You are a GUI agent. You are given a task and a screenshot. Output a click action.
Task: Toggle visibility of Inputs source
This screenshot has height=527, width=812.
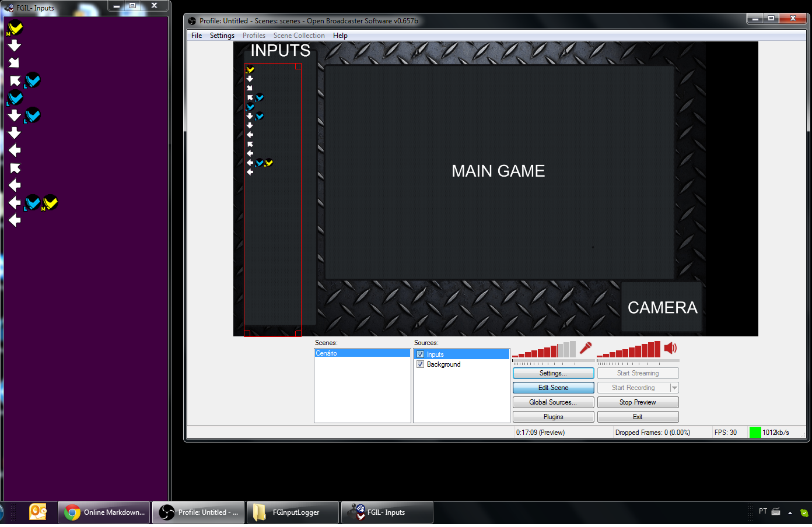420,354
